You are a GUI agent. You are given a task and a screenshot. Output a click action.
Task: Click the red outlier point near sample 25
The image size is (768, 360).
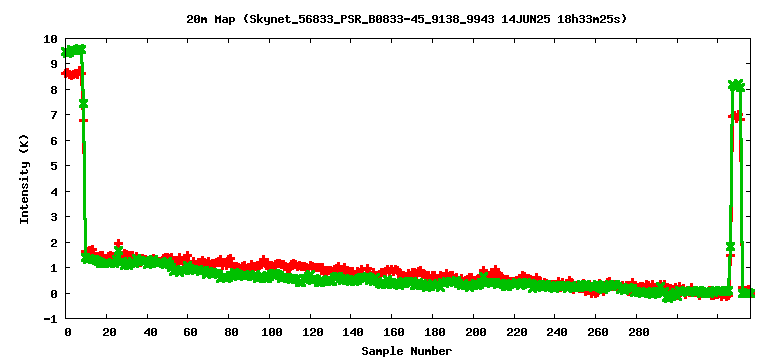119,243
